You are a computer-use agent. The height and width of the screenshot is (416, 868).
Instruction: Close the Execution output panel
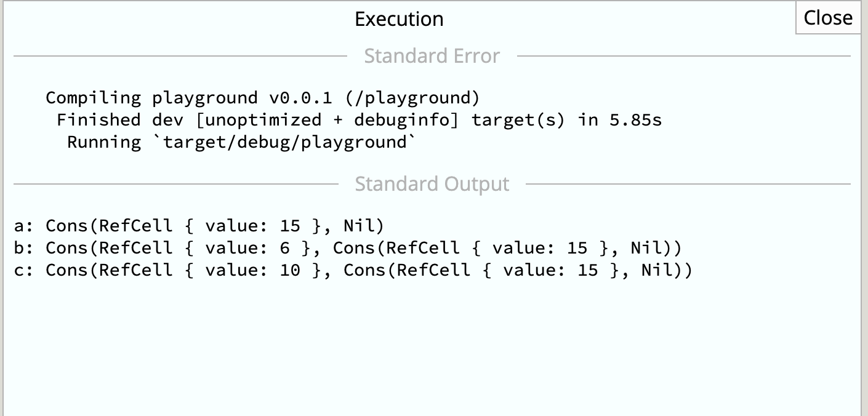coord(828,18)
